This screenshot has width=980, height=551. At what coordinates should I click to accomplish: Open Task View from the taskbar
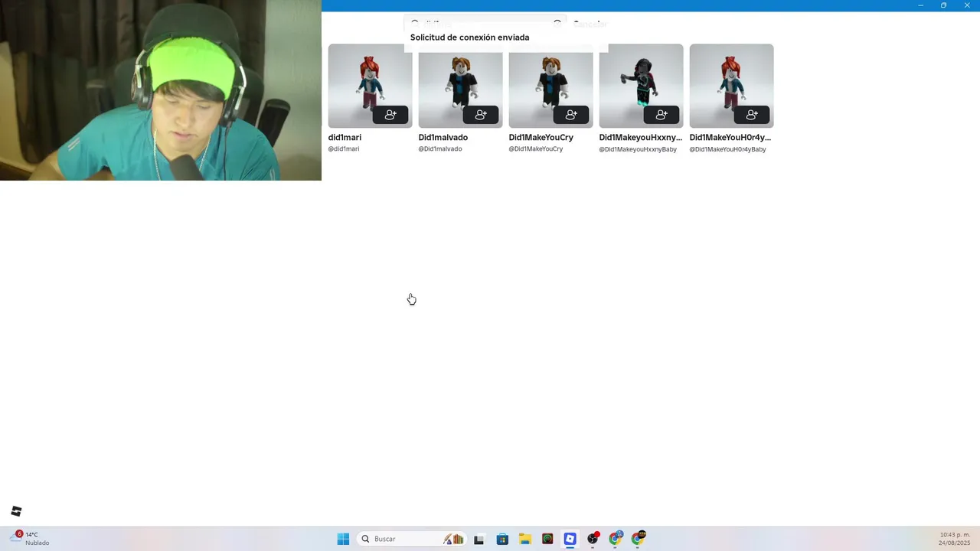click(479, 539)
